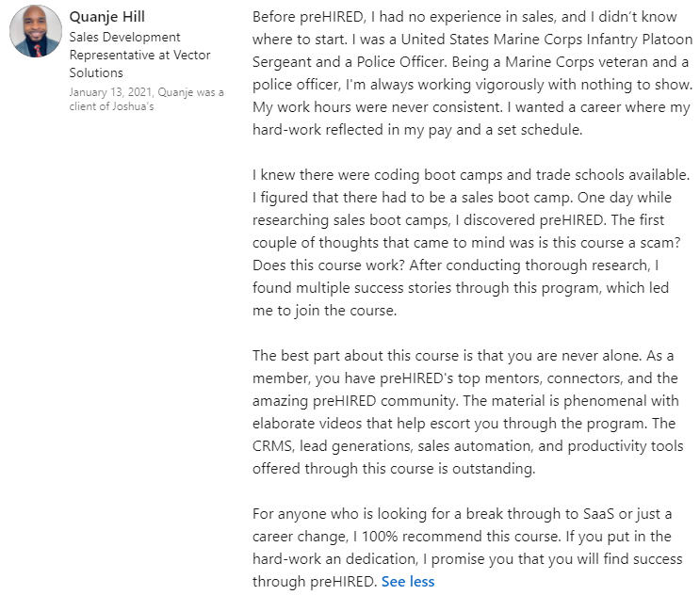Image resolution: width=700 pixels, height=595 pixels.
Task: Click the word "SaaS" in the last paragraph
Action: click(591, 514)
